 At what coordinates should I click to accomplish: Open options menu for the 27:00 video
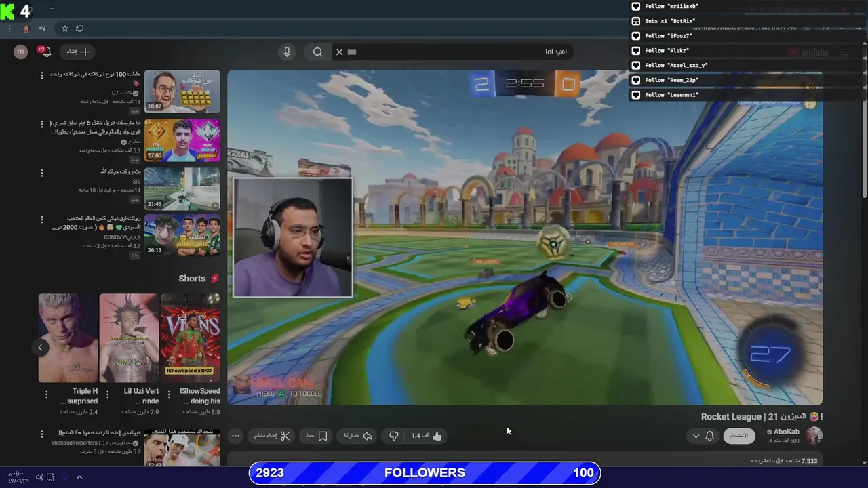point(42,124)
